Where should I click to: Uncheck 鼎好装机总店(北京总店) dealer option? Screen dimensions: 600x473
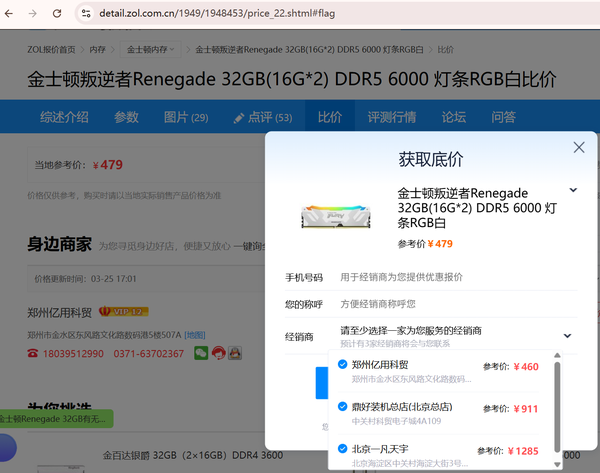coord(342,406)
